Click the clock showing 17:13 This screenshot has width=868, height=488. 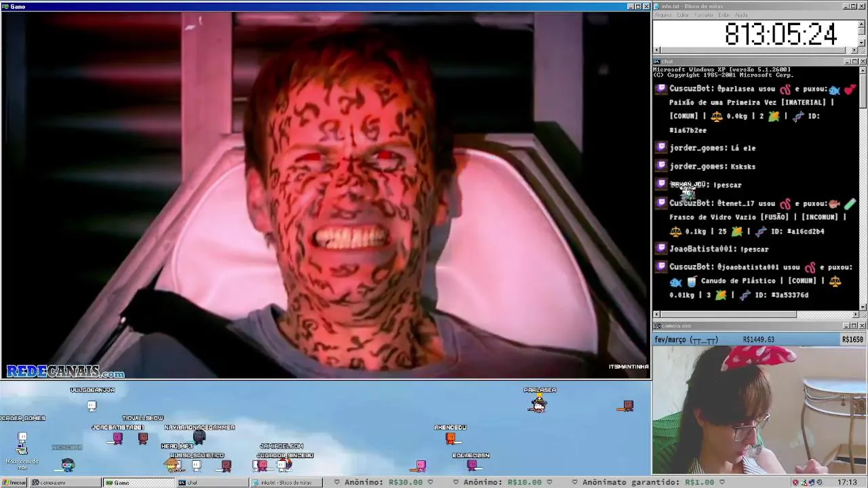[847, 483]
